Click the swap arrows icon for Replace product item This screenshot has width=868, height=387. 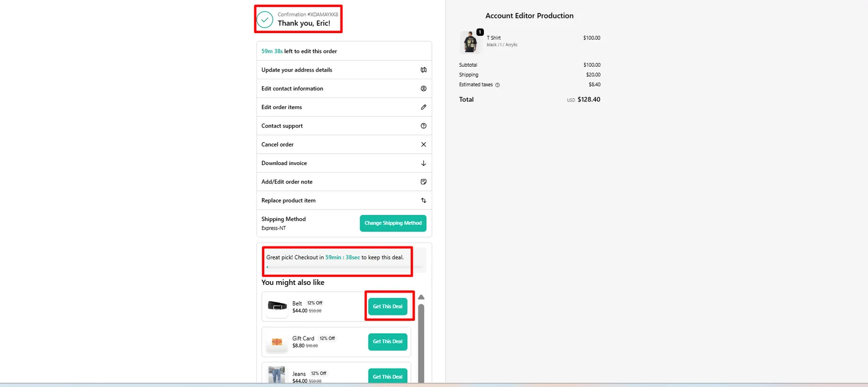click(x=424, y=200)
